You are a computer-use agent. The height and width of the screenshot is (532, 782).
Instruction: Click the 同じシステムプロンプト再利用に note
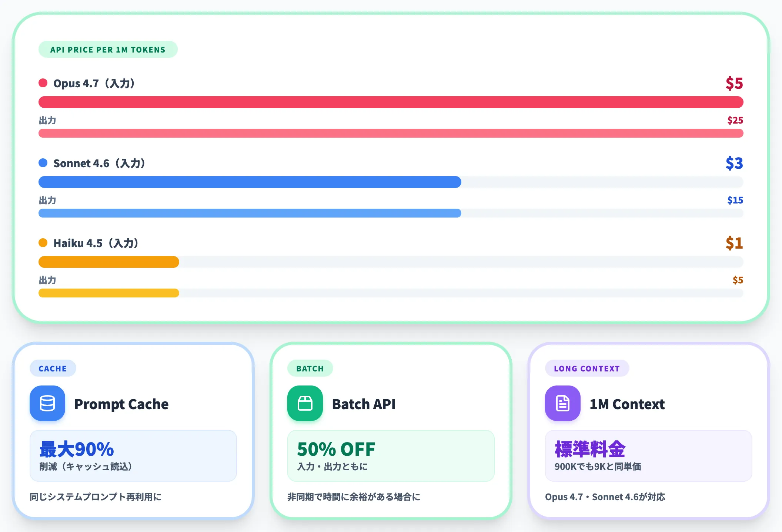[x=96, y=497]
